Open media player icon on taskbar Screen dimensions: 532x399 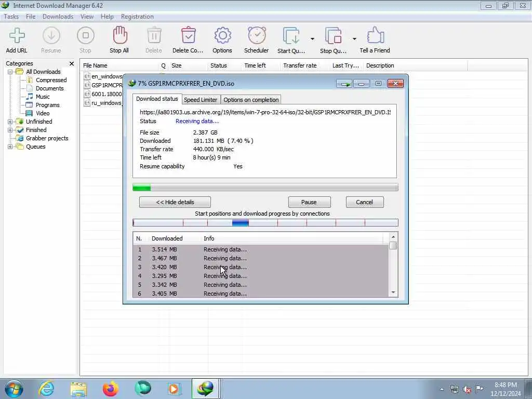pos(174,389)
